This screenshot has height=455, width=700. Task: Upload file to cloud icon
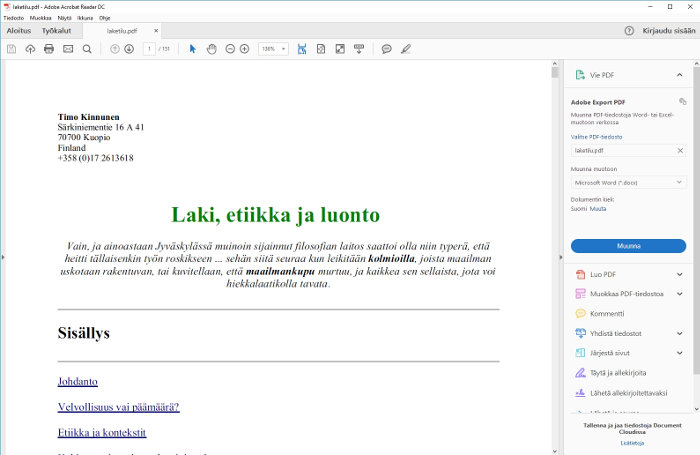coord(30,49)
